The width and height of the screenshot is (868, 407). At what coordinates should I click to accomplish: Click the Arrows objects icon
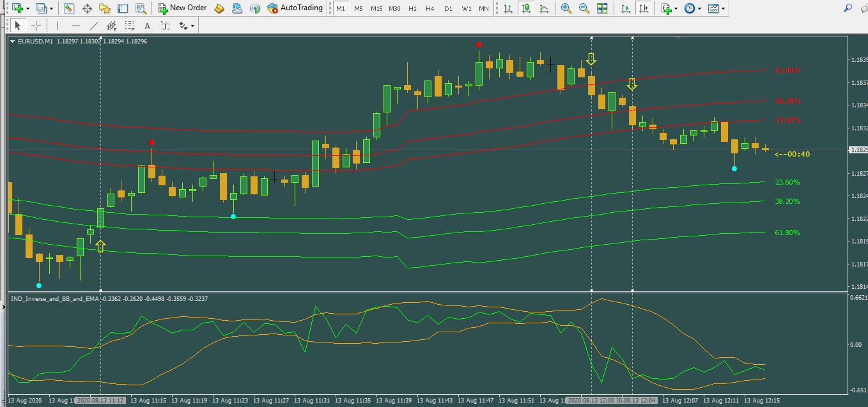pos(183,26)
